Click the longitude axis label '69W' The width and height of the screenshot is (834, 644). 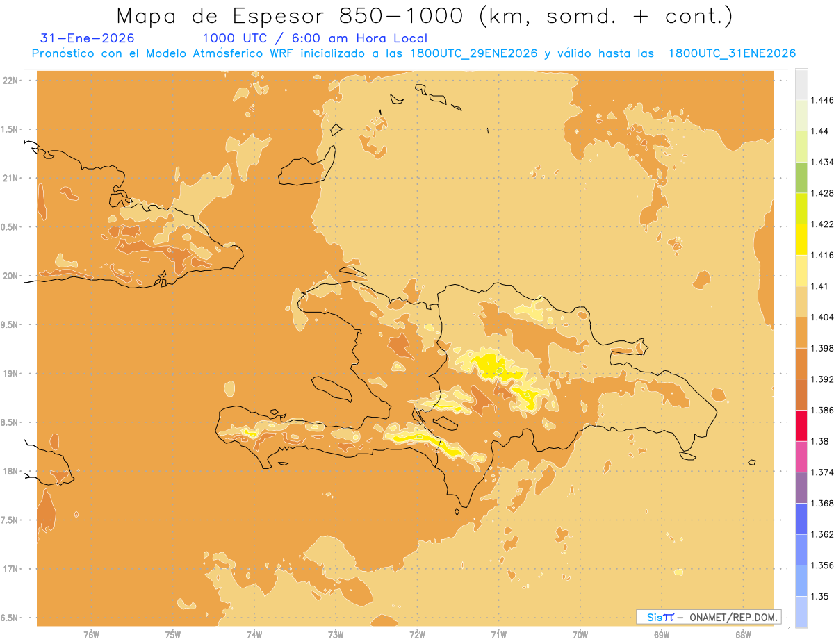[662, 634]
